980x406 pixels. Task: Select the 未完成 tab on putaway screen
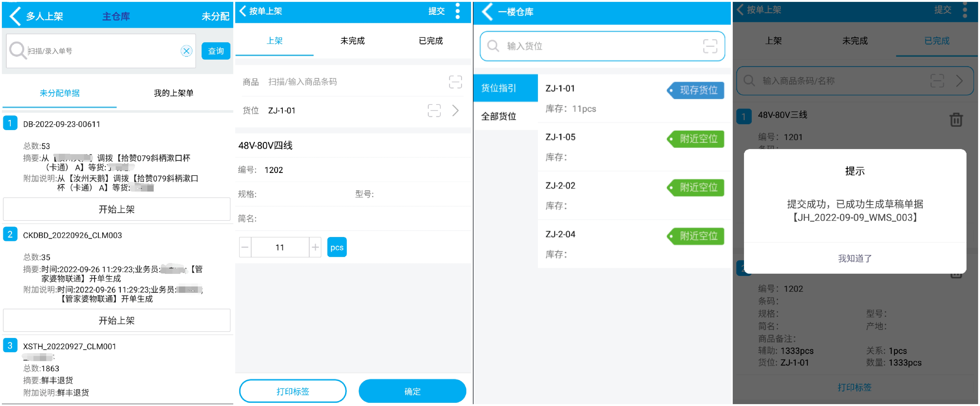coord(352,41)
